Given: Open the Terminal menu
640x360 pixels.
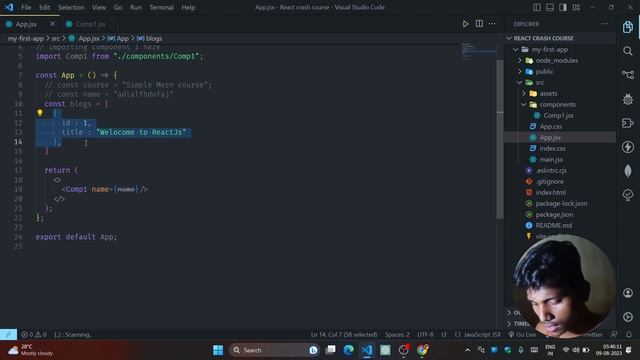Looking at the screenshot, I should pyautogui.click(x=161, y=7).
